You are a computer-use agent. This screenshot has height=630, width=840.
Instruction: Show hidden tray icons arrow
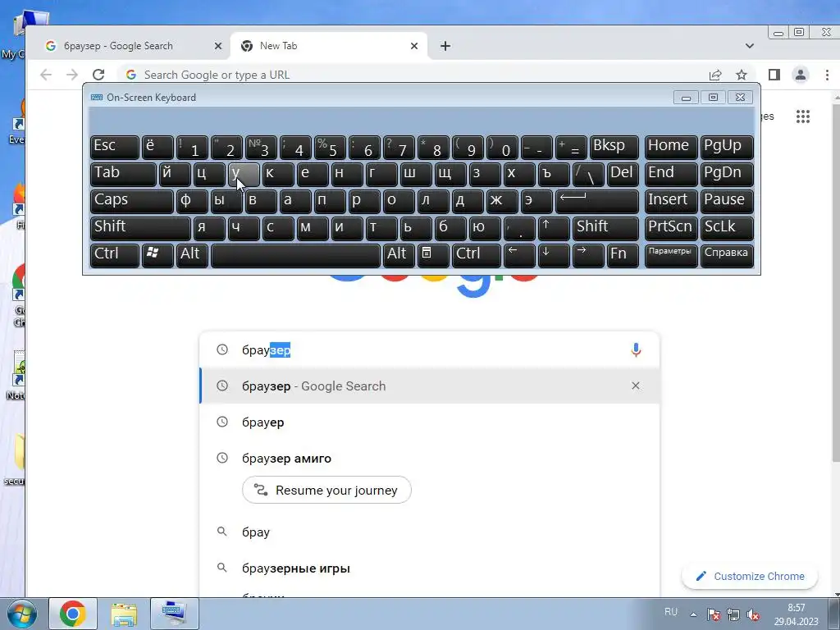[693, 614]
